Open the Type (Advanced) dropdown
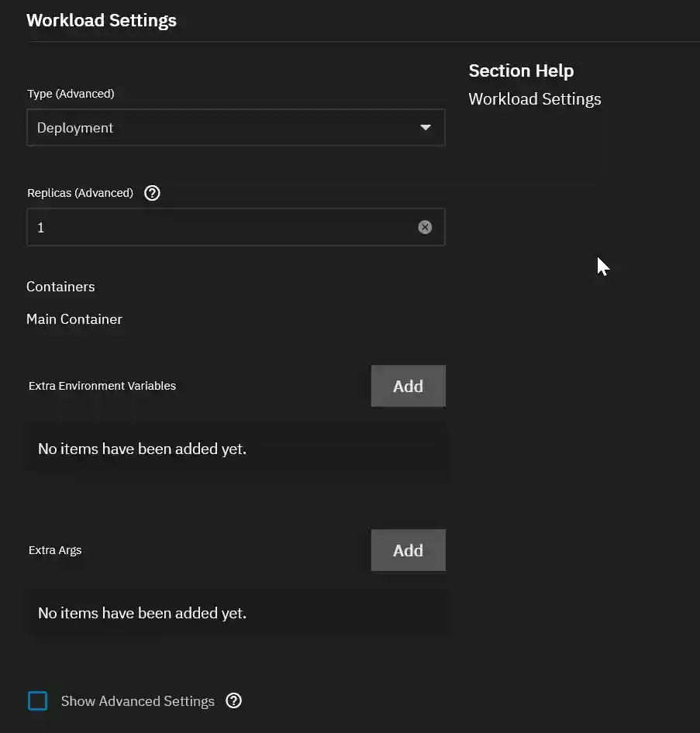 [x=236, y=127]
